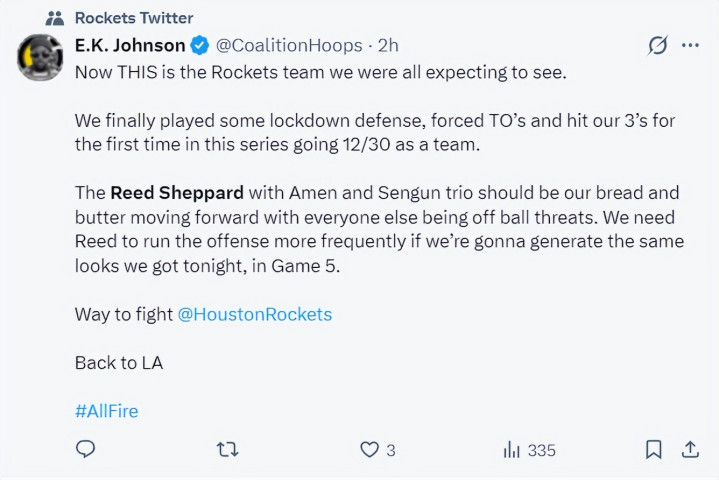
Task: Open the tweet via the 2h timestamp
Action: [388, 45]
